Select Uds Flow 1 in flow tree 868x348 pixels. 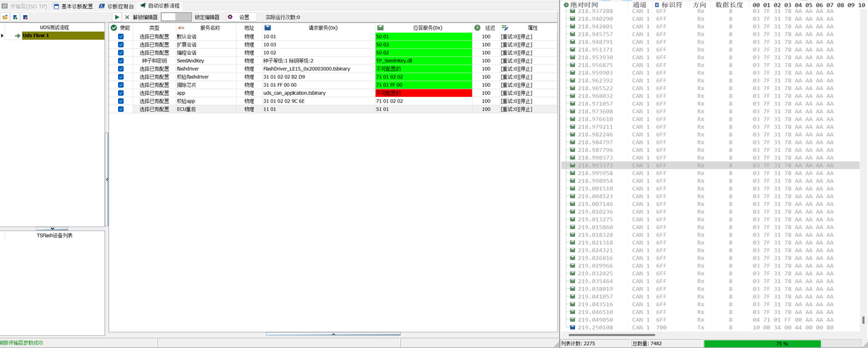63,36
